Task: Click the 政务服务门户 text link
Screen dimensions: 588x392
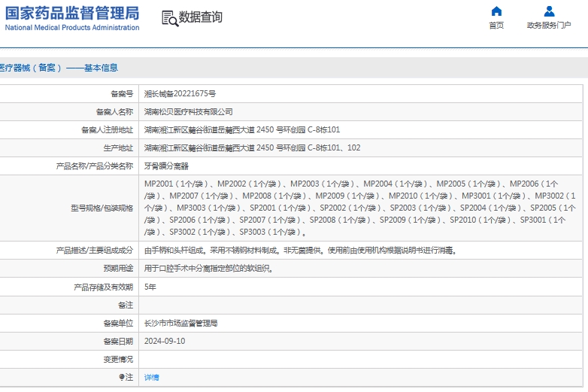Action: pyautogui.click(x=549, y=25)
